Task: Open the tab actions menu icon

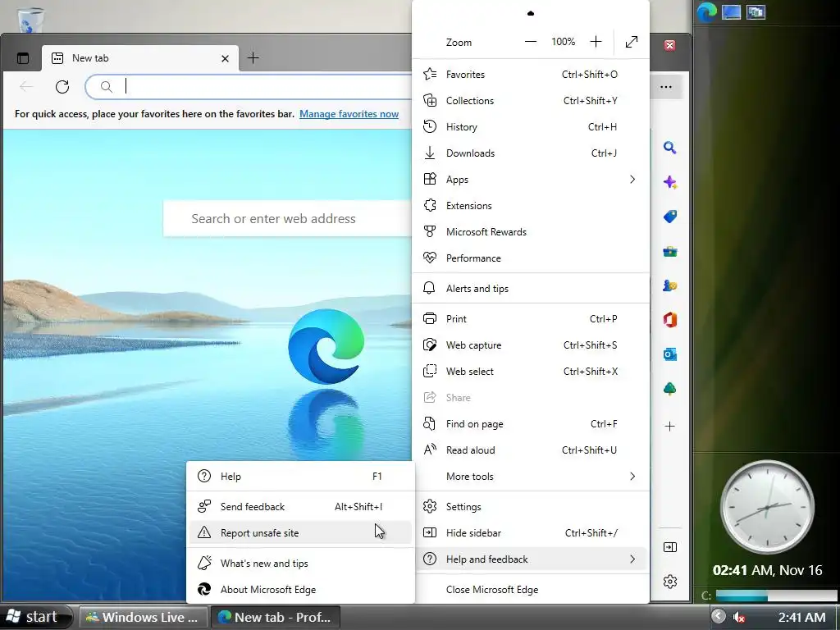Action: point(23,58)
